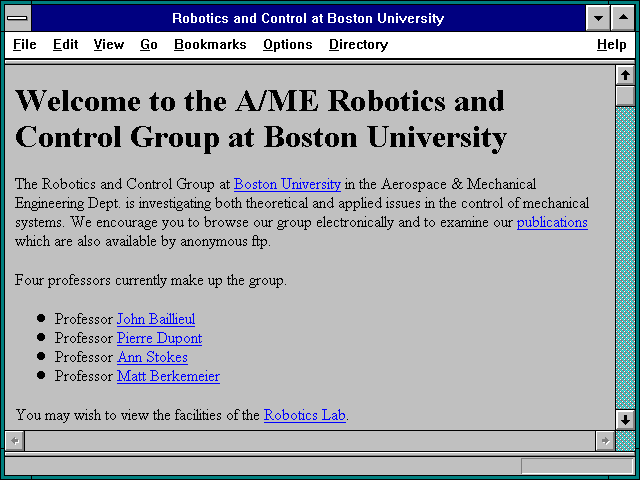Click the status bar progress field
Image resolution: width=640 pixels, height=480 pixels.
[x=578, y=466]
